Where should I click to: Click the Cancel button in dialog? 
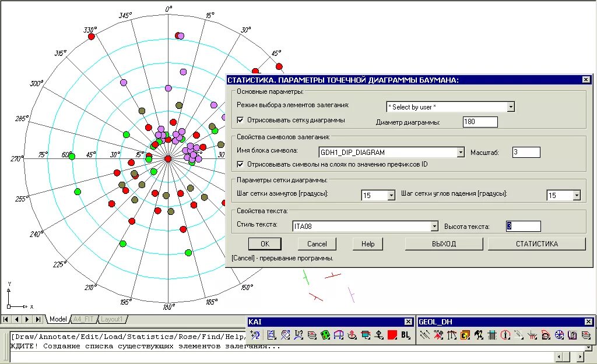point(317,244)
